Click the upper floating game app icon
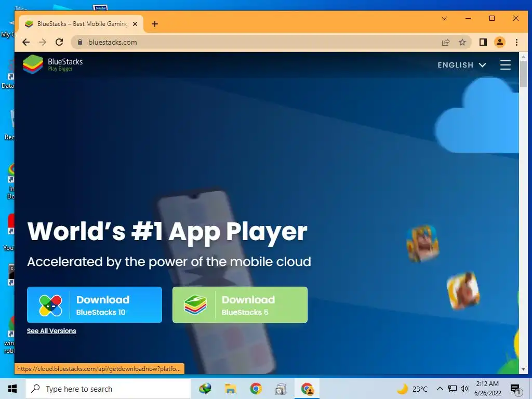 422,243
